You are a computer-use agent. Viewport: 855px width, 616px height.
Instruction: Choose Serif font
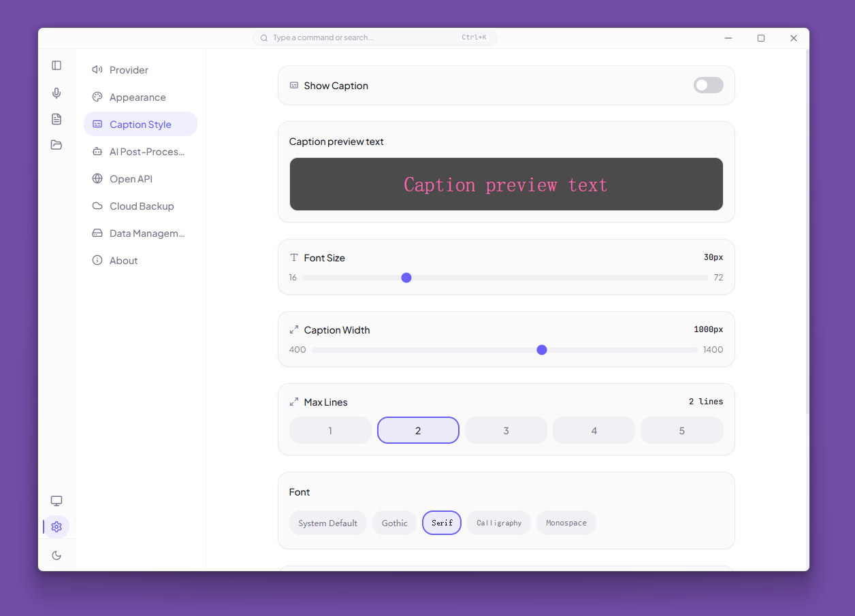pyautogui.click(x=442, y=523)
